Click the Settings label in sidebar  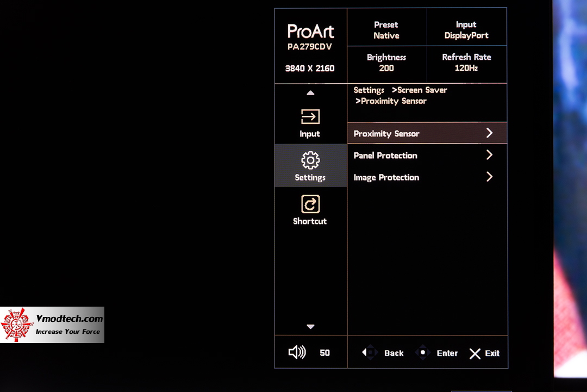(x=310, y=177)
